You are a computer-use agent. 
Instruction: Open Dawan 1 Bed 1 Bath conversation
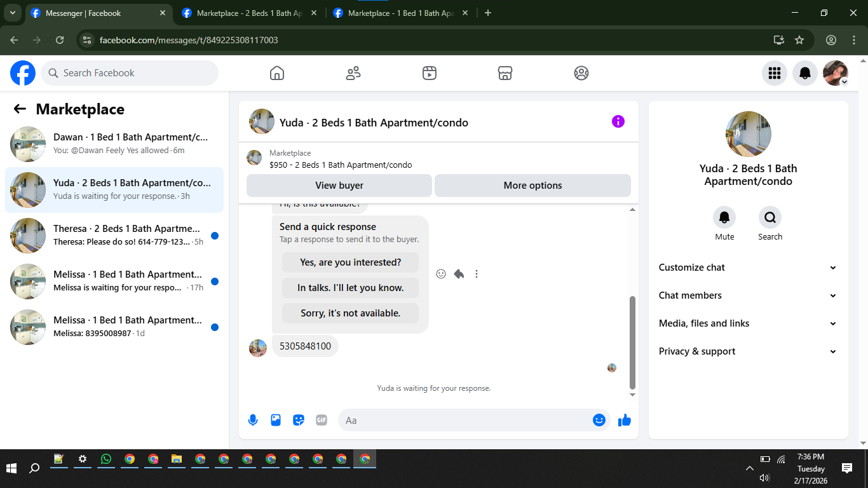click(x=114, y=144)
